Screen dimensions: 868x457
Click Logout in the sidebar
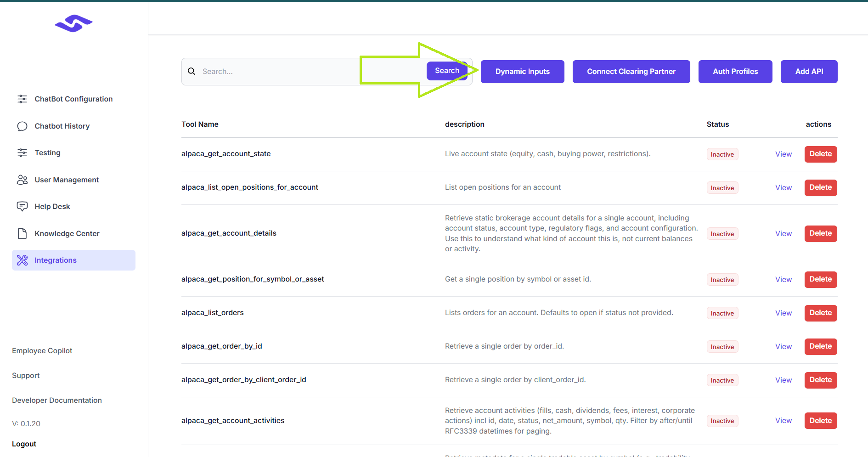point(24,444)
